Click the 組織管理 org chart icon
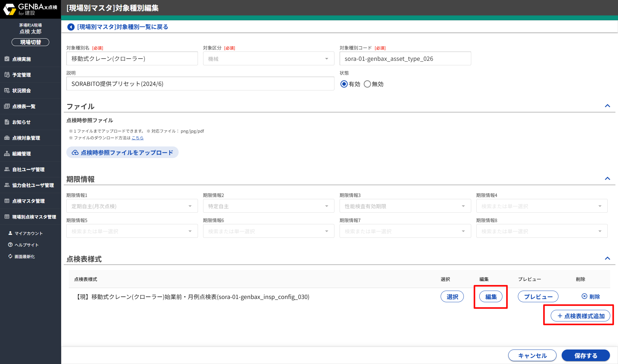Screen dimensions: 618x364 tap(7, 154)
